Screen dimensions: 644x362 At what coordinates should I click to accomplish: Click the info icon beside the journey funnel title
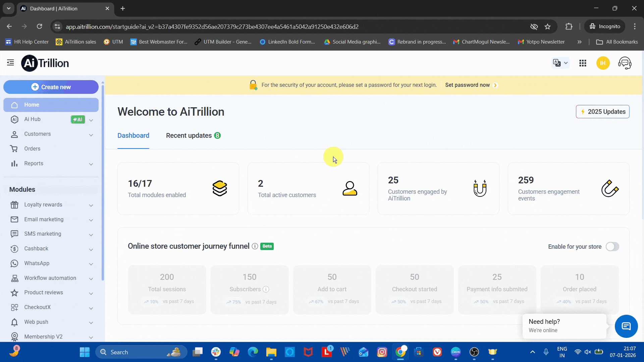255,246
